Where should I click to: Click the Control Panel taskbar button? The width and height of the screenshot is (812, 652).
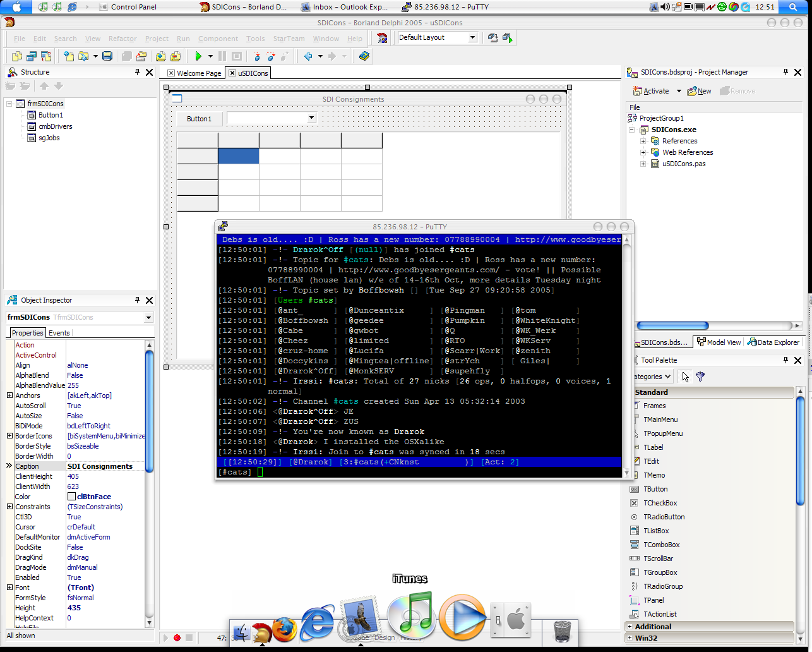128,7
